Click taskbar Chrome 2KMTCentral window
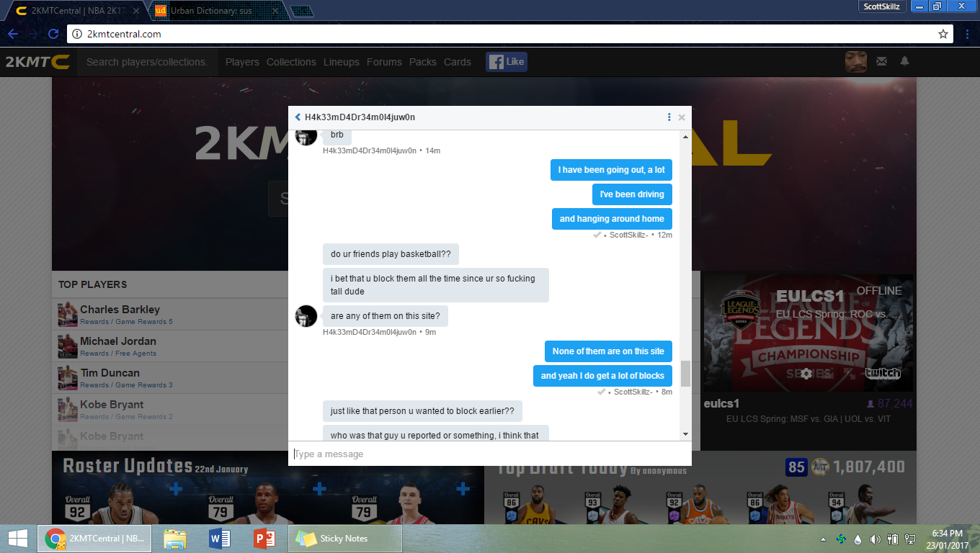 tap(94, 539)
